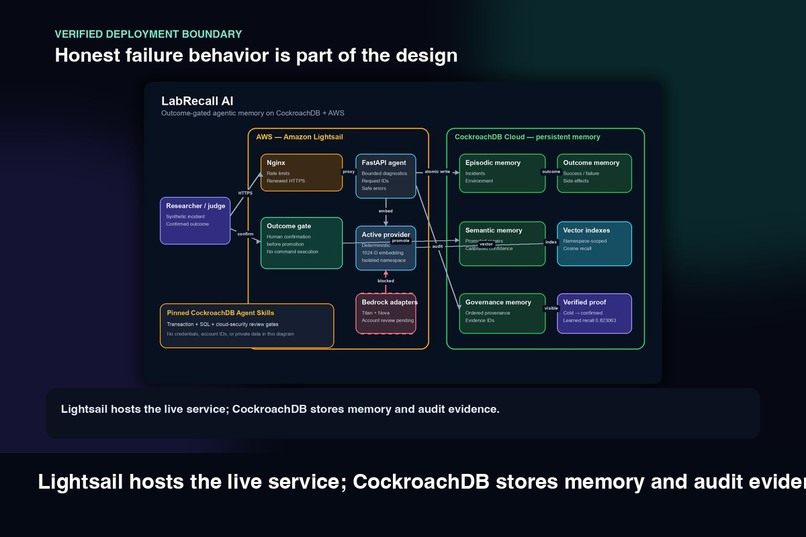Click the 'index' edge label

point(551,242)
